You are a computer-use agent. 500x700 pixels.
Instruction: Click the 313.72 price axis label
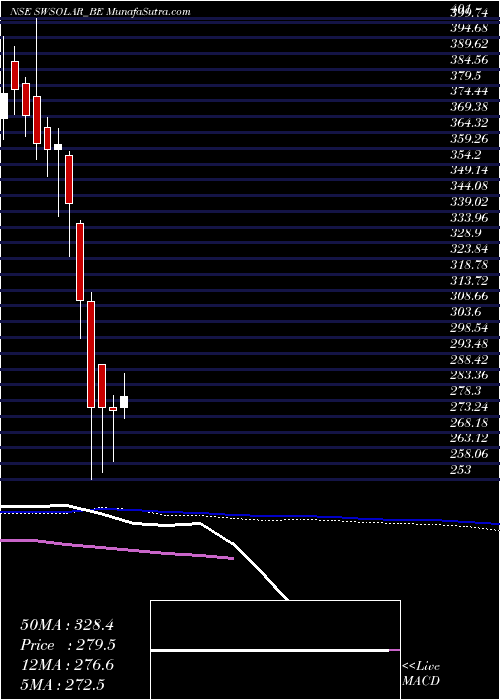[x=470, y=280]
